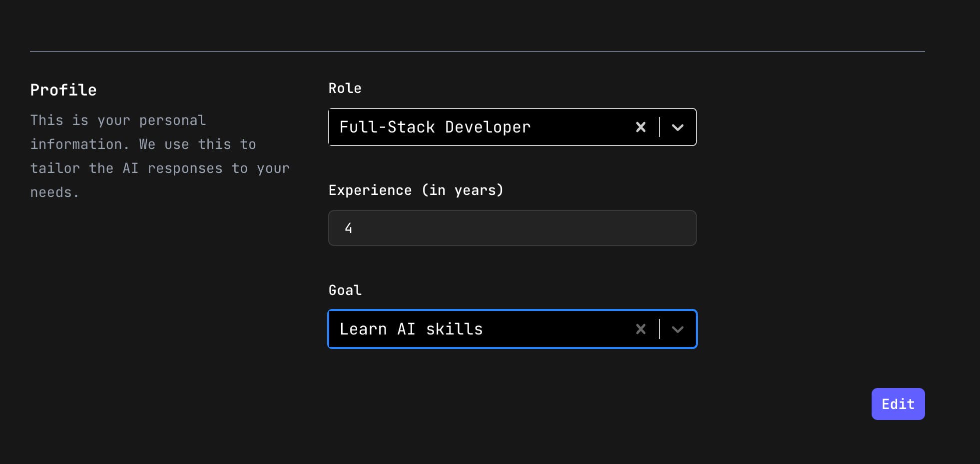Image resolution: width=980 pixels, height=464 pixels.
Task: Click the Learn AI skills selected value
Action: tap(411, 329)
